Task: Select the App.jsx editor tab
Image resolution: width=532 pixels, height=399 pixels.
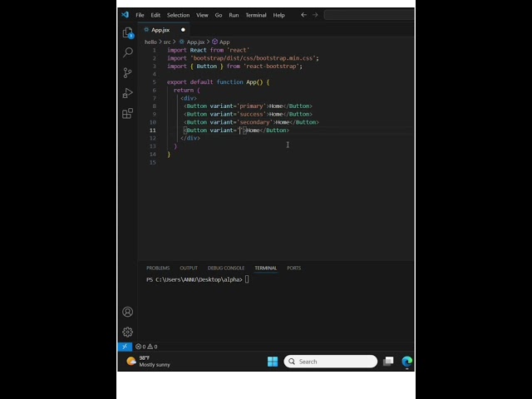Action: click(x=164, y=30)
